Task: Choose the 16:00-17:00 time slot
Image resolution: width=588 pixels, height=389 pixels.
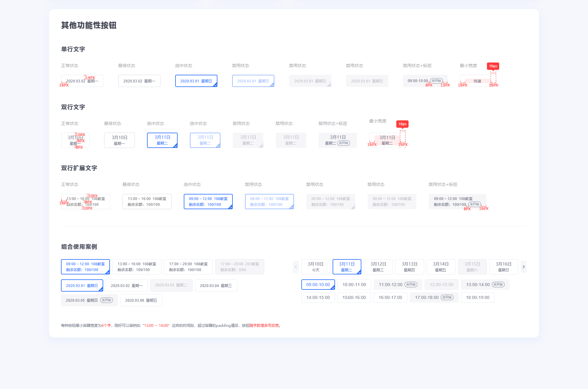Action: click(x=390, y=297)
